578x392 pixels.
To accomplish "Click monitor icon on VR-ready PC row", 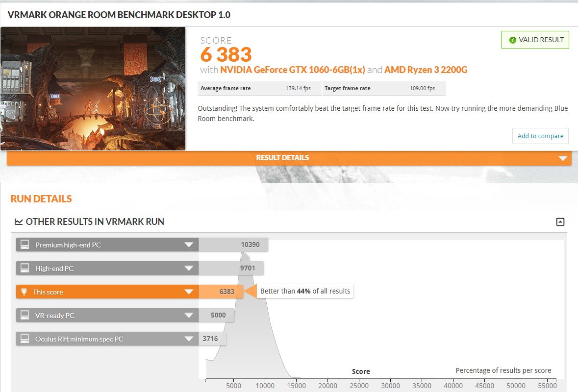I will click(x=25, y=316).
